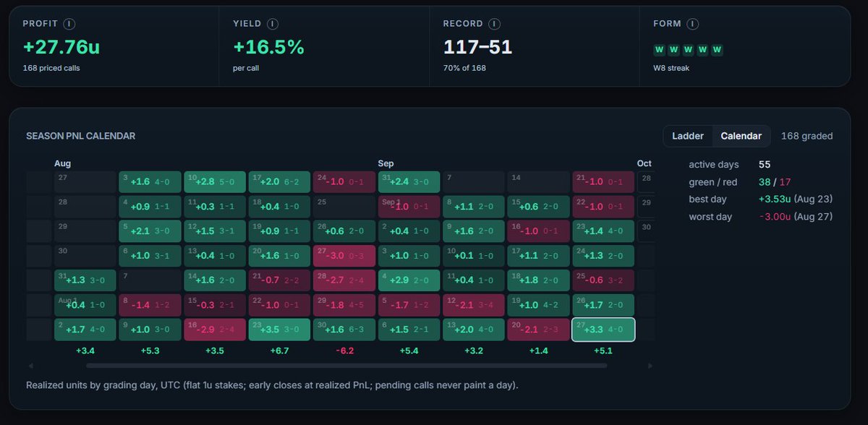Open the Sep 10 cell showing +0.1
Screen dimensions: 868x425
(474, 256)
